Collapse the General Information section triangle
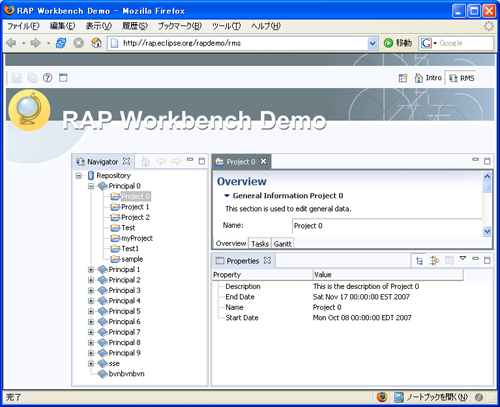Screen dimensions: 500x407 pos(227,196)
